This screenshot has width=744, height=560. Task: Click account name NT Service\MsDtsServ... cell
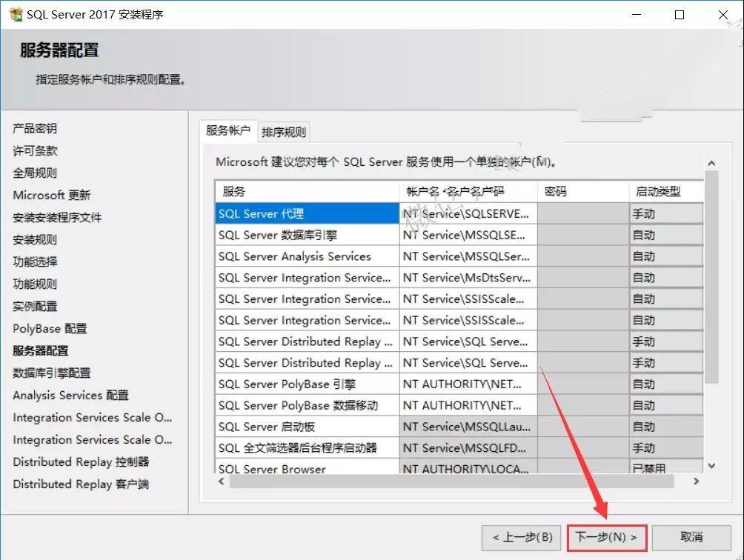[x=468, y=278]
